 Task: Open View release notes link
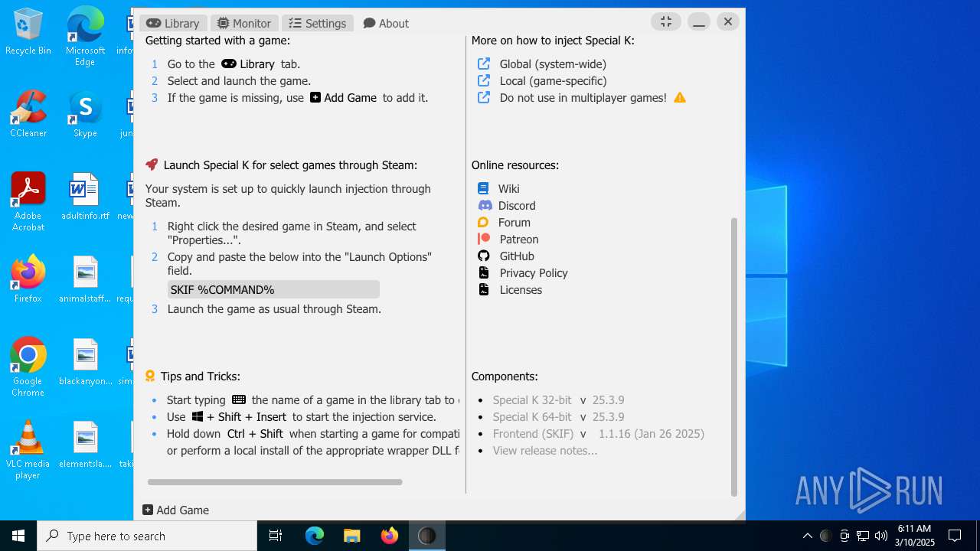[544, 451]
